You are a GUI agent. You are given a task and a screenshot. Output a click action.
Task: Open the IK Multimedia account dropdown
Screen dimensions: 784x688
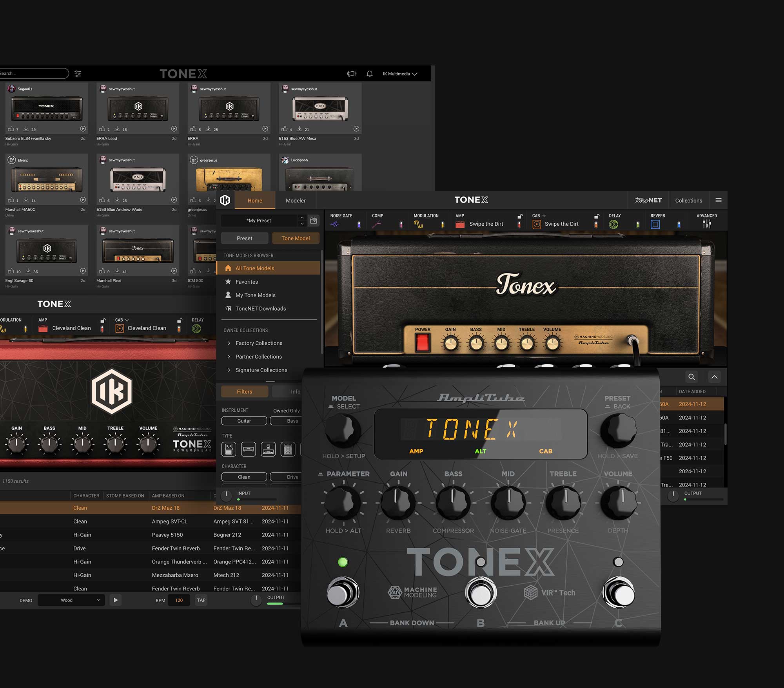pos(400,74)
